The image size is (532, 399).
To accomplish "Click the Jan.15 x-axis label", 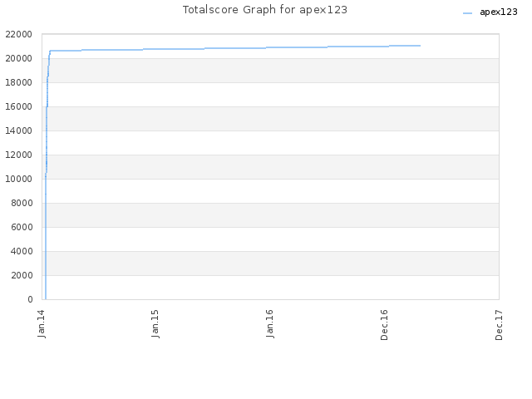I will [x=155, y=323].
